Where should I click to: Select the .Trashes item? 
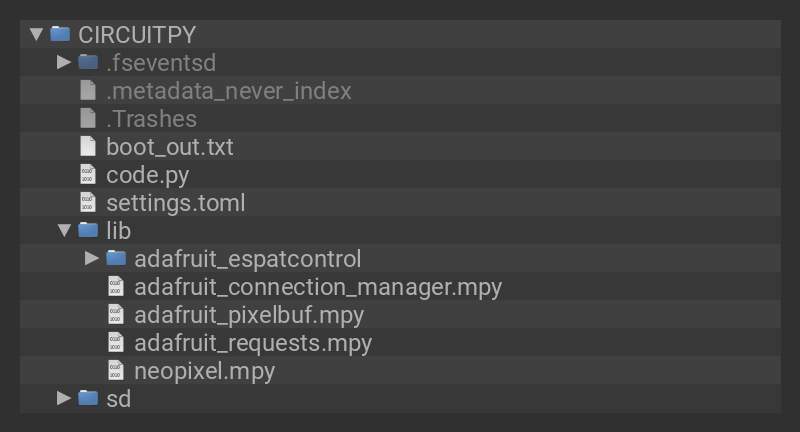point(151,119)
